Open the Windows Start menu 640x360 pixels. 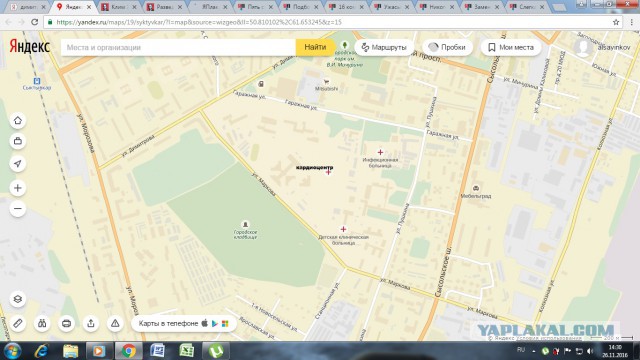click(12, 351)
